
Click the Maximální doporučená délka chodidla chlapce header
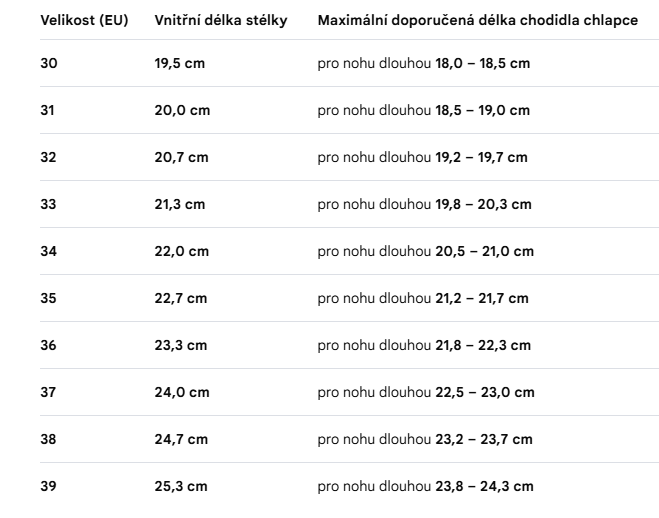(x=478, y=20)
